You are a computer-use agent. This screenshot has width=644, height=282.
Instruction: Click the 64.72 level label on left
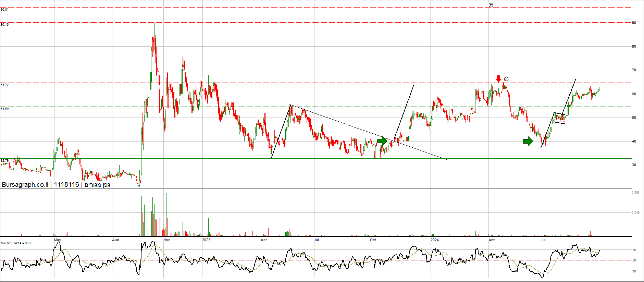pyautogui.click(x=5, y=85)
